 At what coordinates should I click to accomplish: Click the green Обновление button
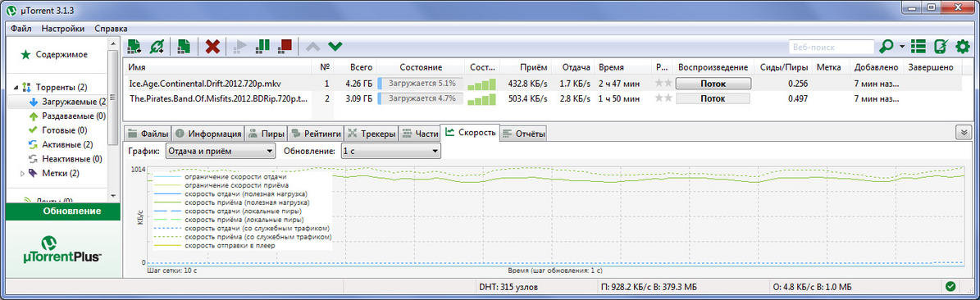(62, 211)
